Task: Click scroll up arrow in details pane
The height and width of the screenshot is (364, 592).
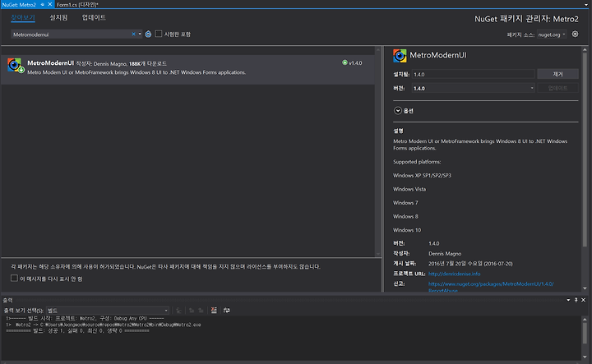Action: tap(585, 49)
